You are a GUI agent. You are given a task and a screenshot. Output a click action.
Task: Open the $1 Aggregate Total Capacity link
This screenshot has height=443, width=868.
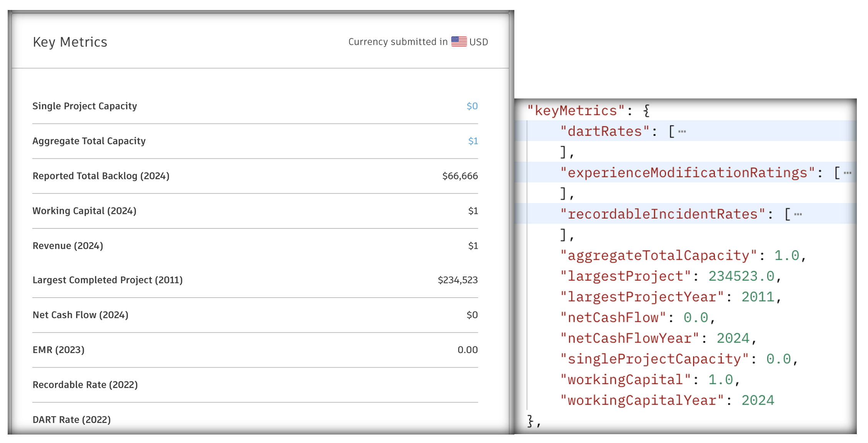tap(473, 141)
